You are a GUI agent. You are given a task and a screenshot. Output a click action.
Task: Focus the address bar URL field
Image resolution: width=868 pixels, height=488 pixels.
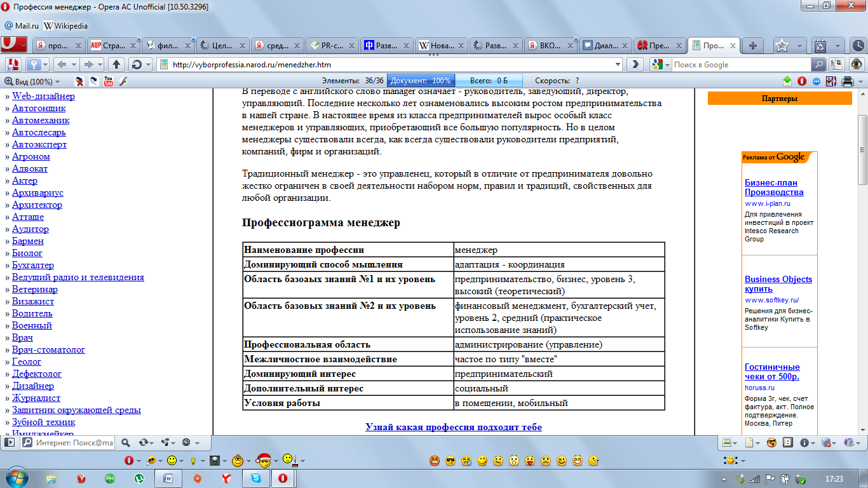pyautogui.click(x=389, y=64)
